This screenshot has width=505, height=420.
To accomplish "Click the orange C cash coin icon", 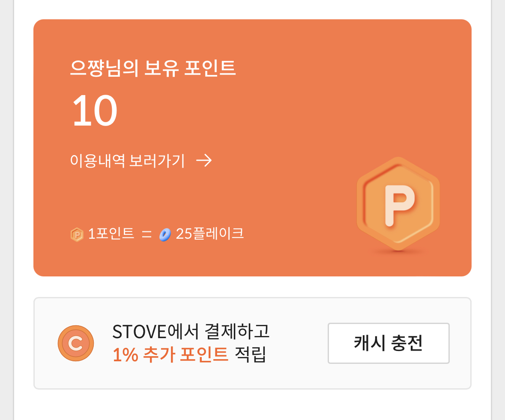I will (76, 343).
